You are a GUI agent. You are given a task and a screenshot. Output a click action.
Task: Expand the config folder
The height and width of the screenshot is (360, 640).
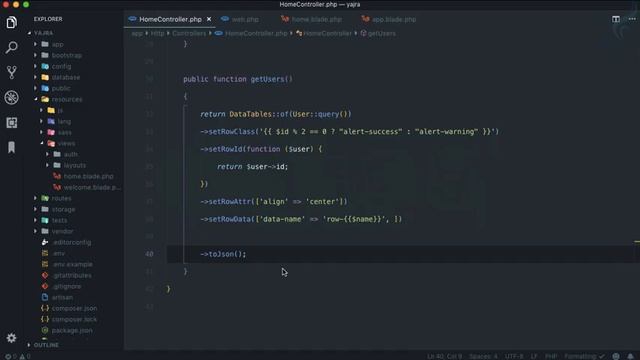coord(52,66)
